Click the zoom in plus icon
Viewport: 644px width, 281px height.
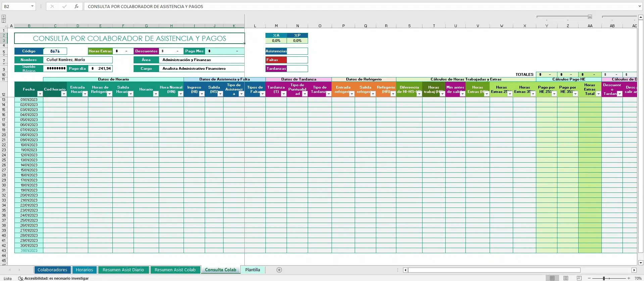tap(629, 278)
